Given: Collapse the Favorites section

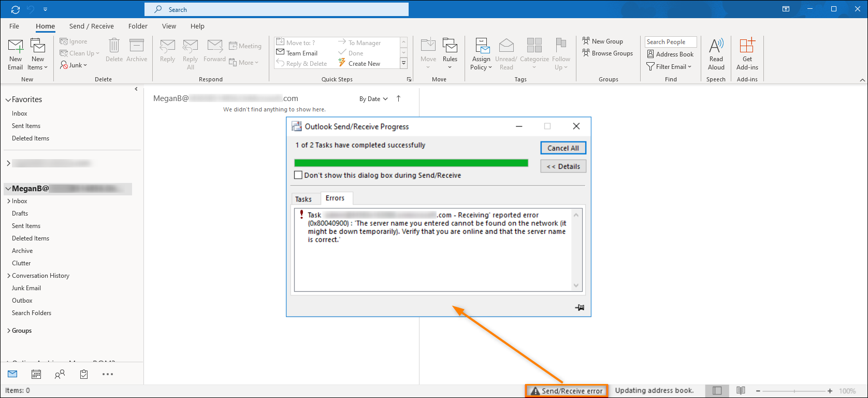Looking at the screenshot, I should tap(8, 99).
